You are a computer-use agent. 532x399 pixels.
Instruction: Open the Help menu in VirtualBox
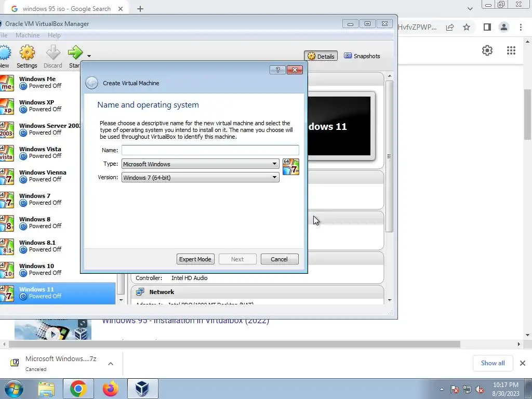[x=54, y=35]
